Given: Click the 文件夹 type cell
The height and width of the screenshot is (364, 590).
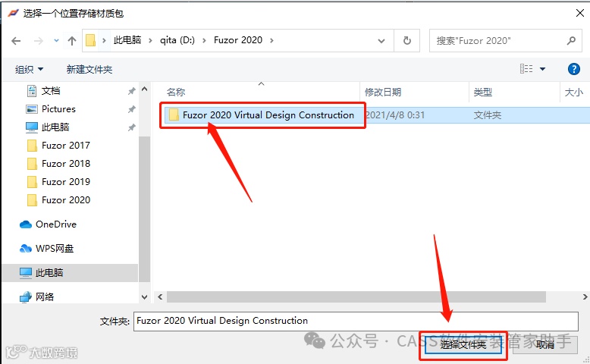Looking at the screenshot, I should click(x=488, y=115).
